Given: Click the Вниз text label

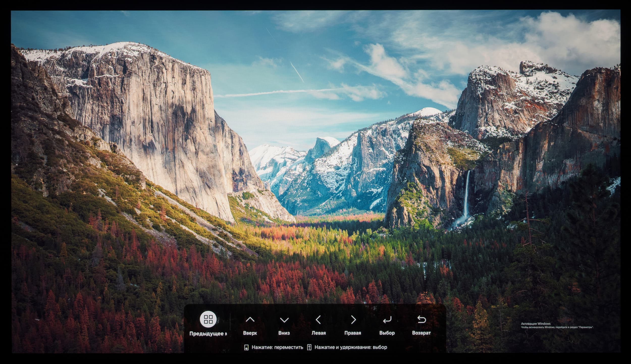Looking at the screenshot, I should pos(284,333).
